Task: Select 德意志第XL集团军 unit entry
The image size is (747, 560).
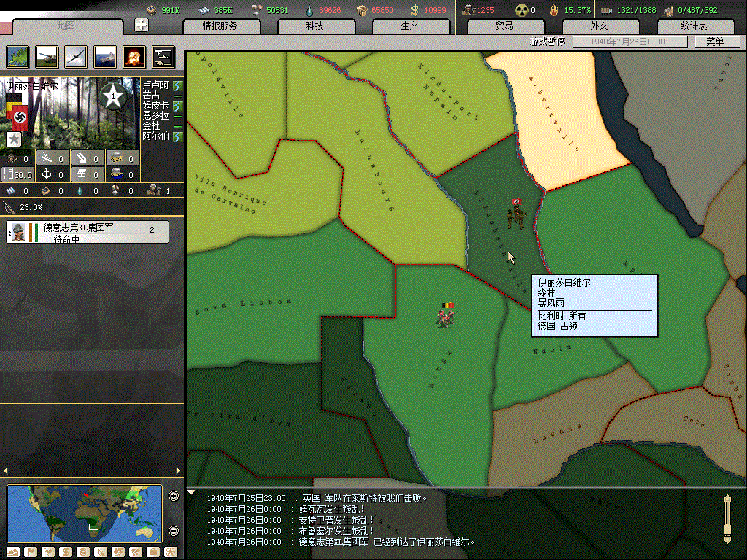Action: tap(88, 232)
